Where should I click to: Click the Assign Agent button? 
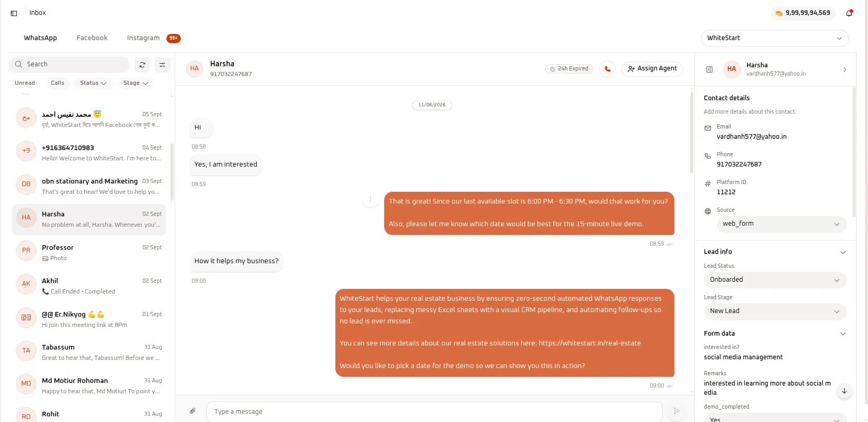[652, 69]
